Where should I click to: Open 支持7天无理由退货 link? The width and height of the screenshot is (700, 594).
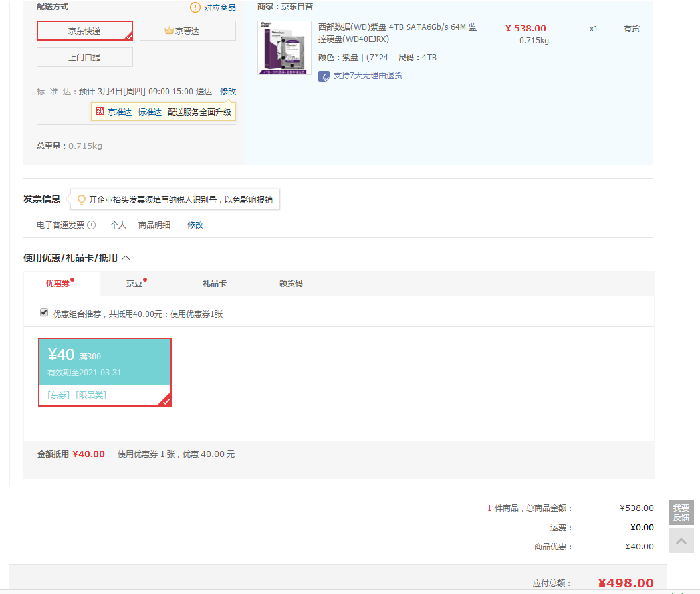pyautogui.click(x=368, y=76)
